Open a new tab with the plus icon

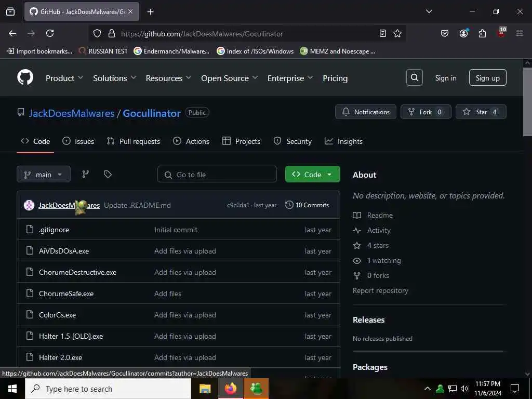pyautogui.click(x=150, y=12)
